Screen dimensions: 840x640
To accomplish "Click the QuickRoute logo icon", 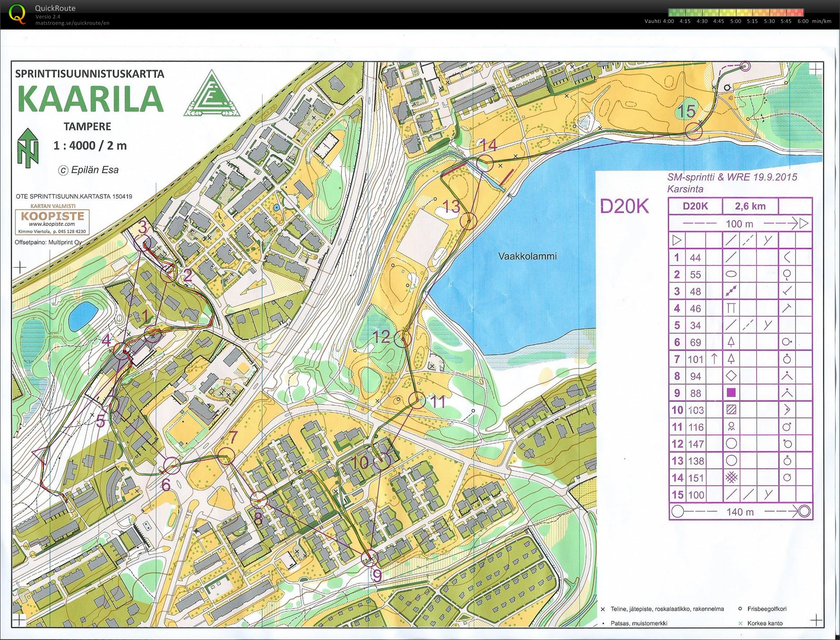I will pyautogui.click(x=17, y=14).
